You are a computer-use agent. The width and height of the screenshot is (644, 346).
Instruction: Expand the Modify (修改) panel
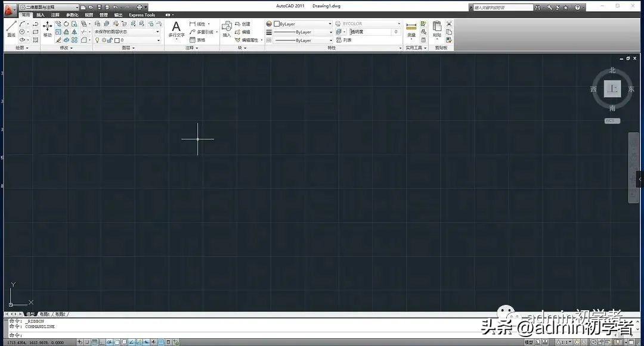[x=66, y=48]
